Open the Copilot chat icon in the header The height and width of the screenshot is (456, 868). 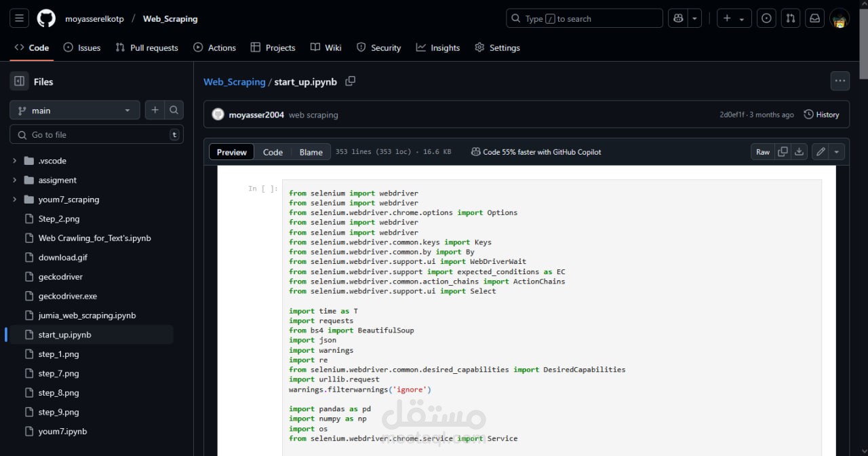tap(678, 18)
